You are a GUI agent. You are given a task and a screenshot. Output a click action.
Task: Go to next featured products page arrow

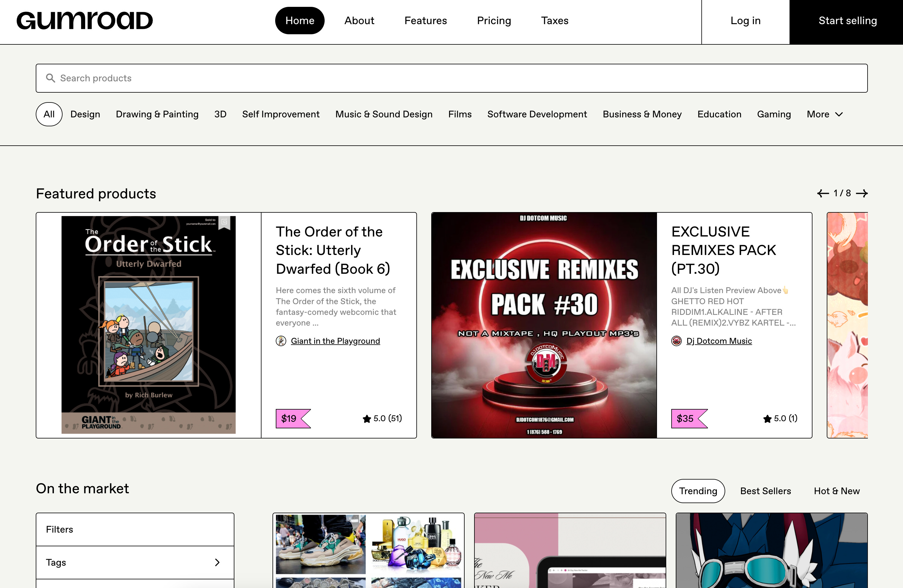coord(862,194)
